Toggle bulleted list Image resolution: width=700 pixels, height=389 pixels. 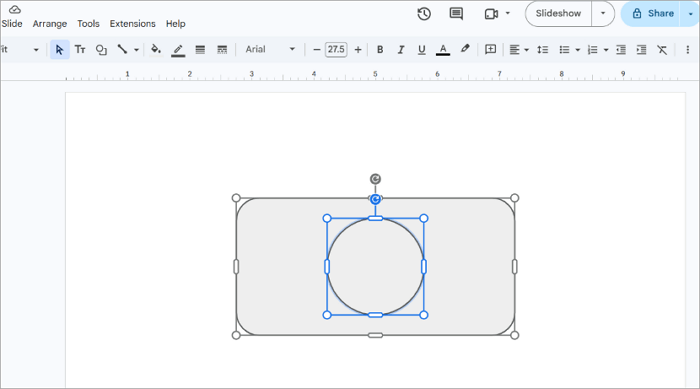[x=564, y=50]
